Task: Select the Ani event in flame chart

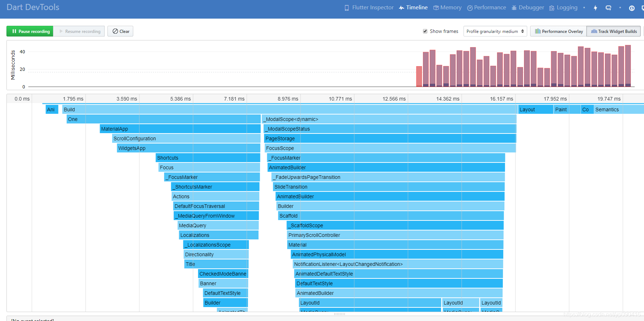Action: point(52,110)
